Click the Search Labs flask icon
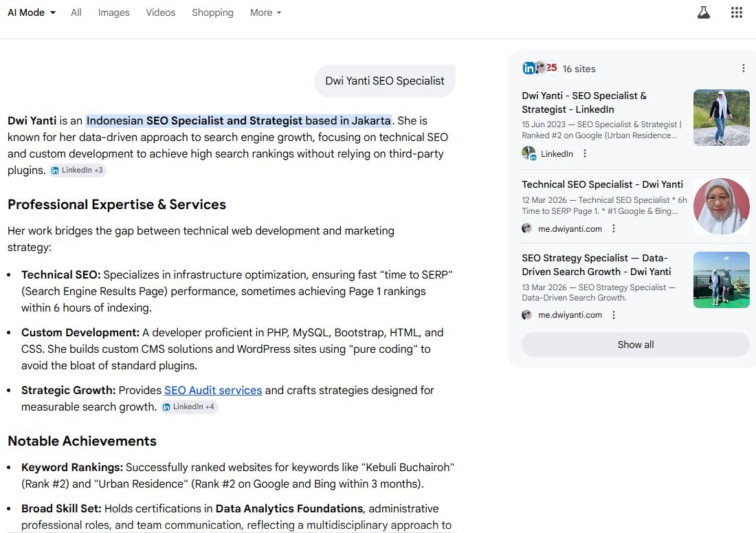 coord(703,12)
